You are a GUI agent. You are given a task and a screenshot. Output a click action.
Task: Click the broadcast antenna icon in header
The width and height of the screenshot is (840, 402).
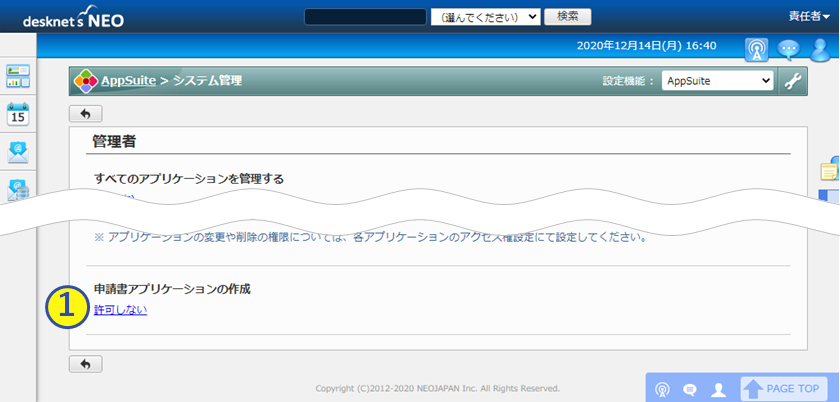pos(756,49)
